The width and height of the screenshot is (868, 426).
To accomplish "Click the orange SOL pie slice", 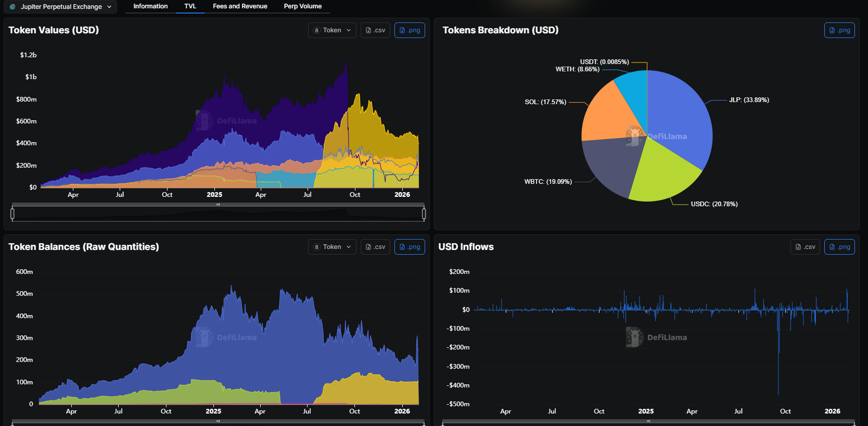I will point(609,115).
